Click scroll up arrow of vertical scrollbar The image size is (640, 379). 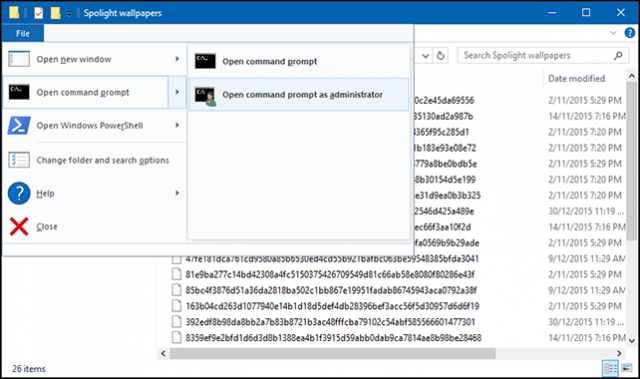click(x=631, y=76)
